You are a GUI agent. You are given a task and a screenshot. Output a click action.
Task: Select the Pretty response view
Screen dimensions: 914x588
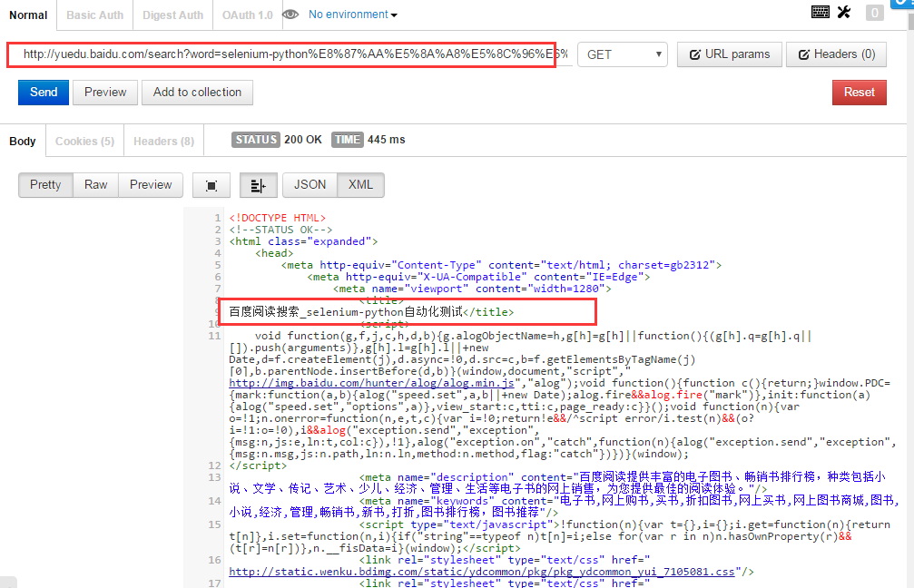45,185
